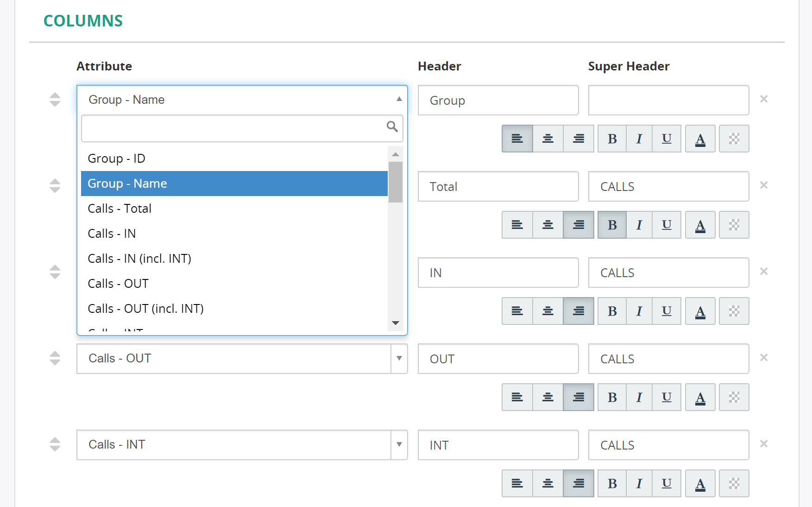Toggle bold for the IN row
This screenshot has height=507, width=812.
click(612, 311)
